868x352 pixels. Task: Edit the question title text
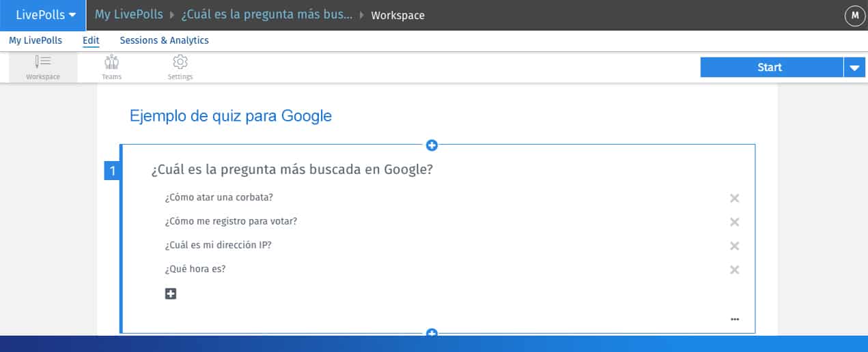292,170
